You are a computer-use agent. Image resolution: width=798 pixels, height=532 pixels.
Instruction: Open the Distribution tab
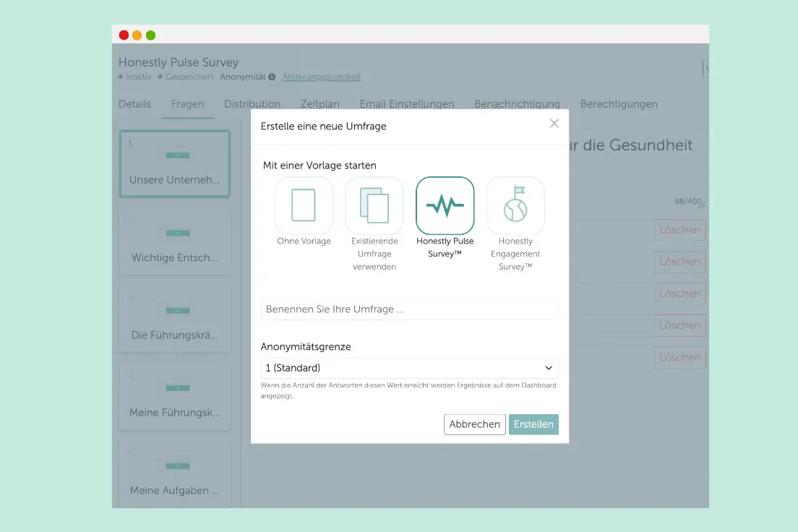pyautogui.click(x=252, y=104)
